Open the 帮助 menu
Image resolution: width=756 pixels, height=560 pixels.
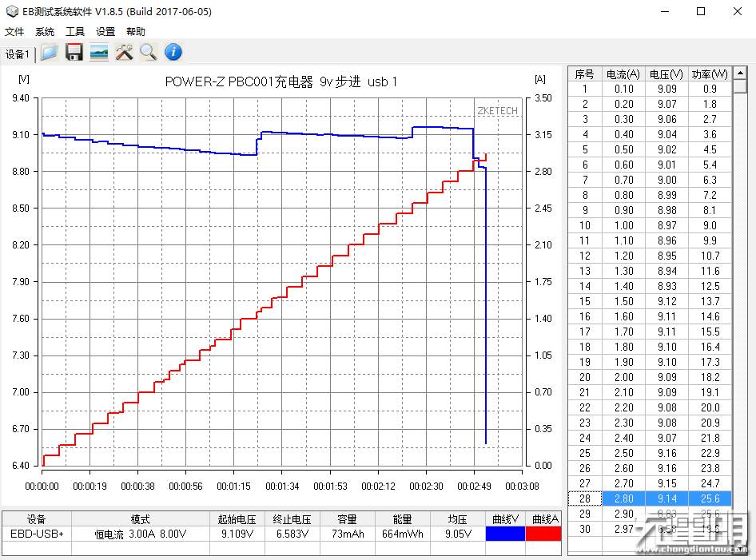[x=136, y=32]
